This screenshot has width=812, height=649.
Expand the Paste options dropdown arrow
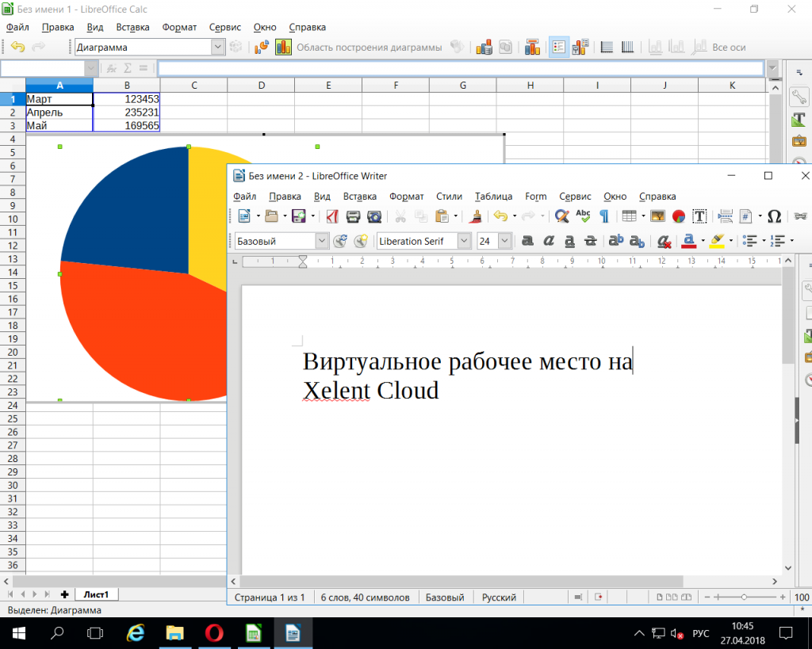click(x=456, y=216)
